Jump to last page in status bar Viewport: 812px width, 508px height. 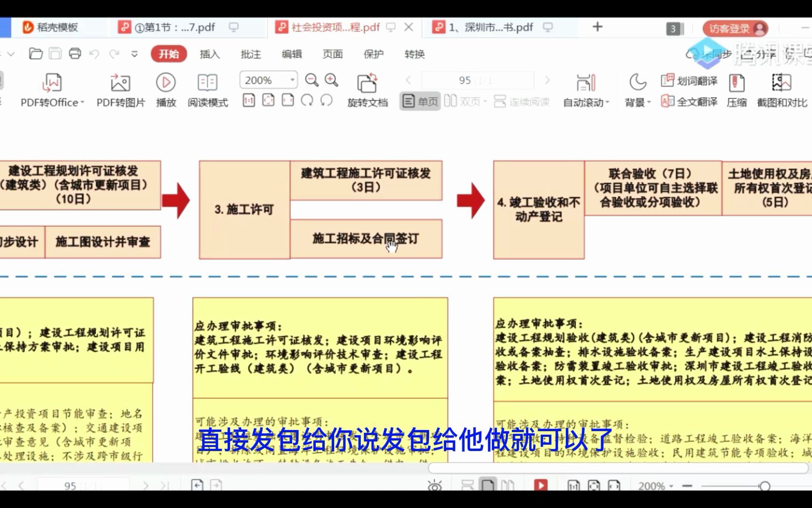tap(164, 485)
